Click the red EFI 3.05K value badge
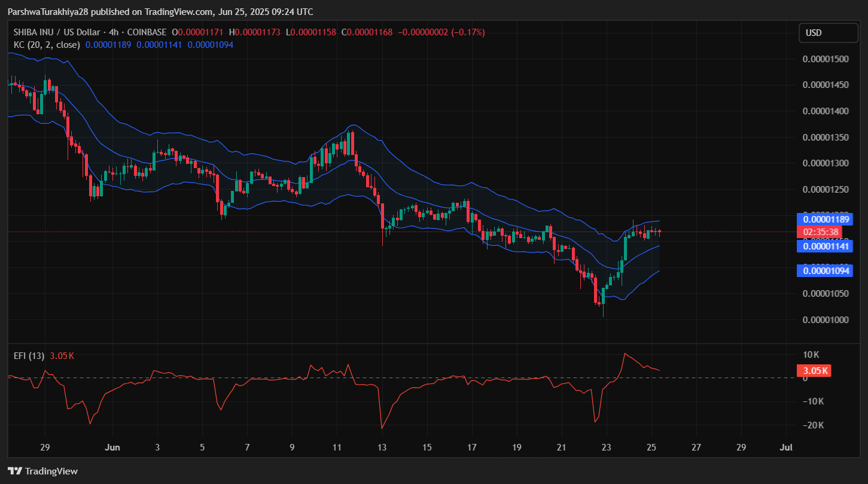 [815, 371]
